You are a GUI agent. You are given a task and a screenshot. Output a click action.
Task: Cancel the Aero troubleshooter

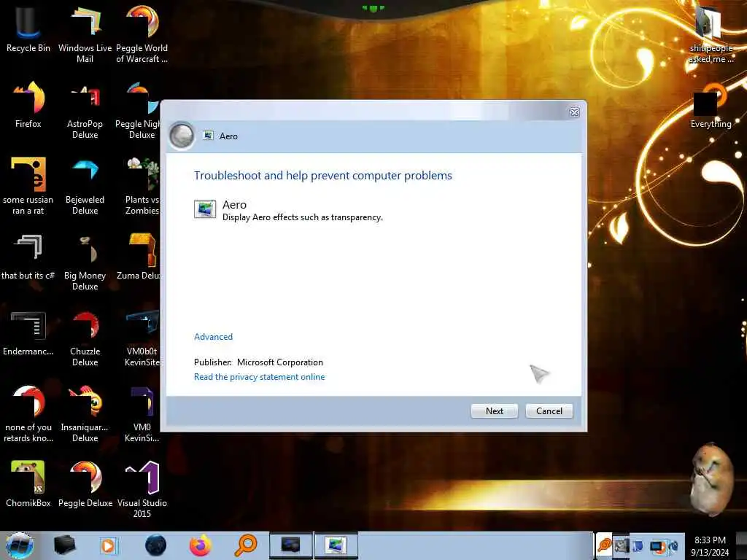[549, 411]
